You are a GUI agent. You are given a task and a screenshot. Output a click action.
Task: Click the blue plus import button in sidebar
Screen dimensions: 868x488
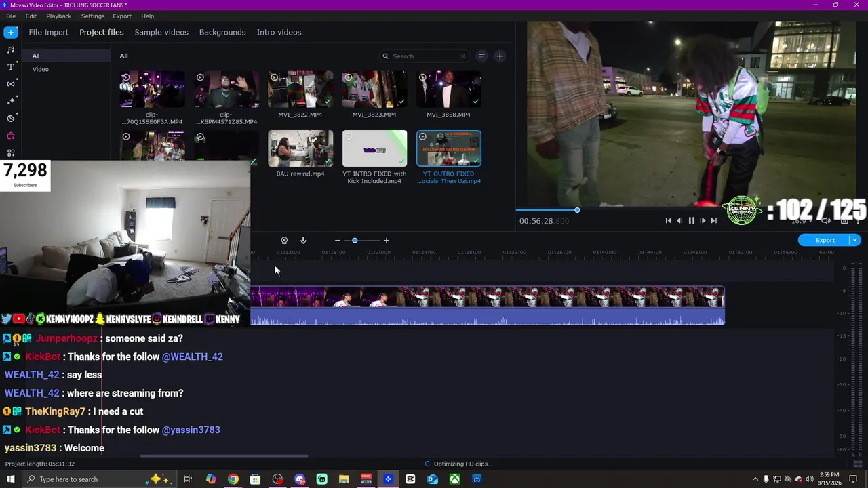(x=11, y=32)
